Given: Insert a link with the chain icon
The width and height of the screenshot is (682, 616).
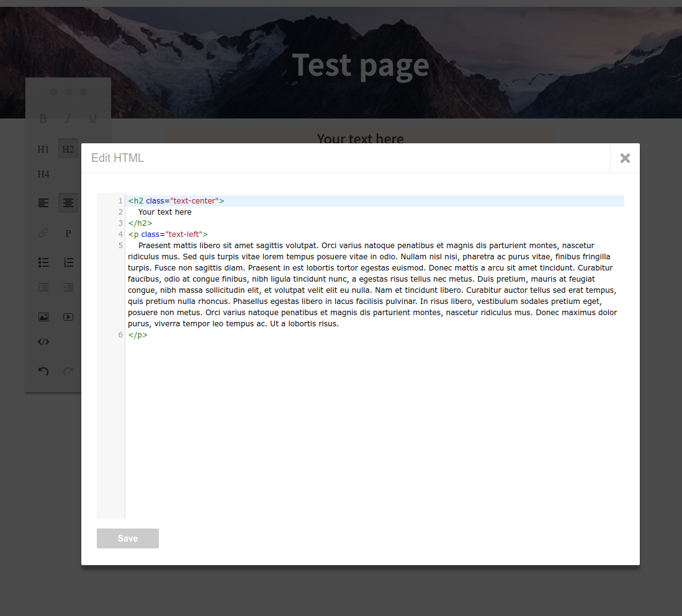Looking at the screenshot, I should (x=43, y=233).
